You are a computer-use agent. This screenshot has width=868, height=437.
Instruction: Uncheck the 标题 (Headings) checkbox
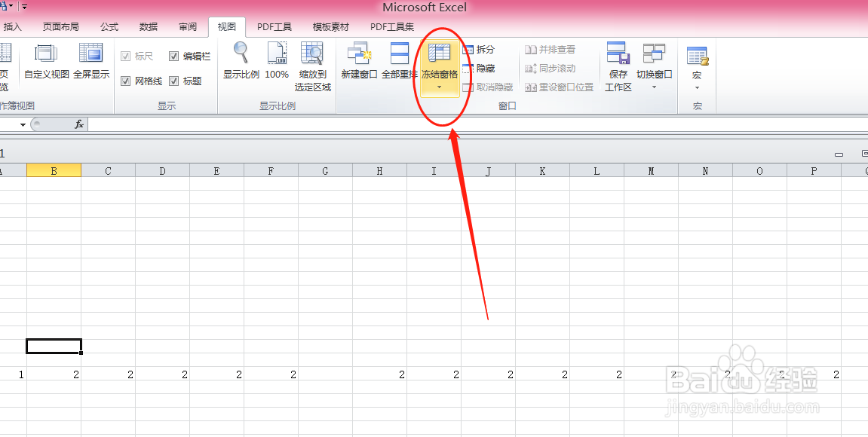pyautogui.click(x=173, y=81)
